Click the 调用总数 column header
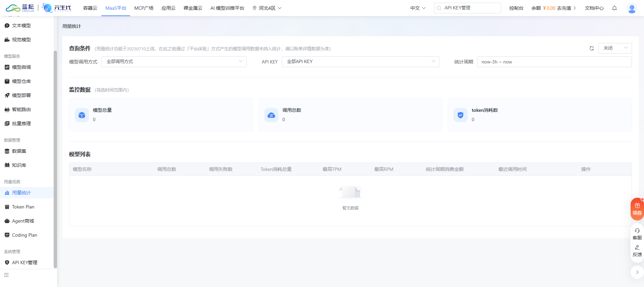Screen dimensions: 644x287 167,169
